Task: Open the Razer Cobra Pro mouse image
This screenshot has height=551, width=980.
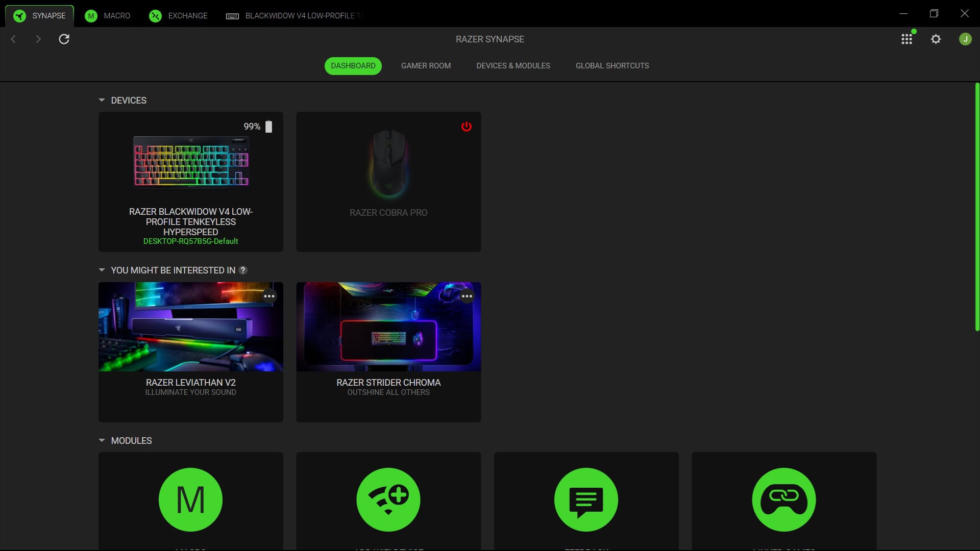Action: coord(389,163)
